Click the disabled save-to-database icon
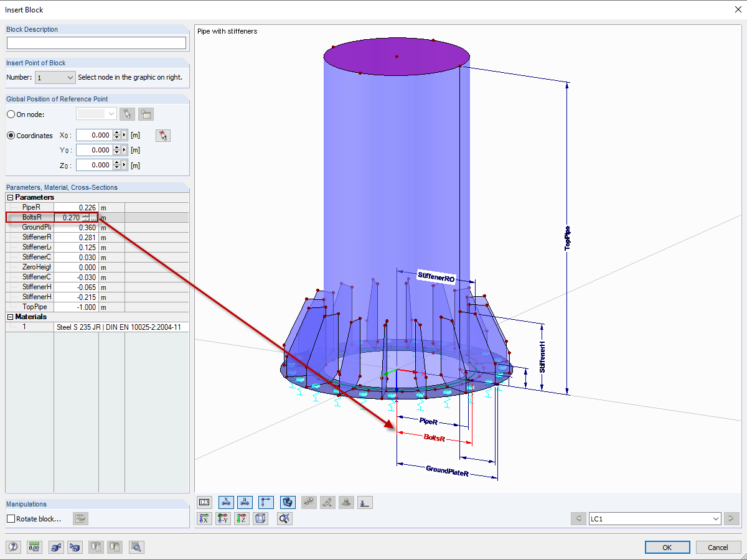The width and height of the screenshot is (747, 560). pyautogui.click(x=95, y=548)
